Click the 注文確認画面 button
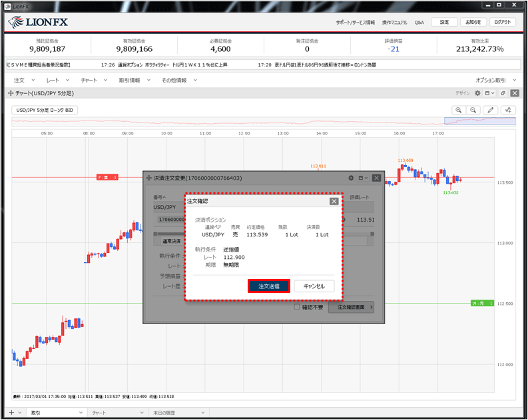This screenshot has width=528, height=420. [351, 307]
